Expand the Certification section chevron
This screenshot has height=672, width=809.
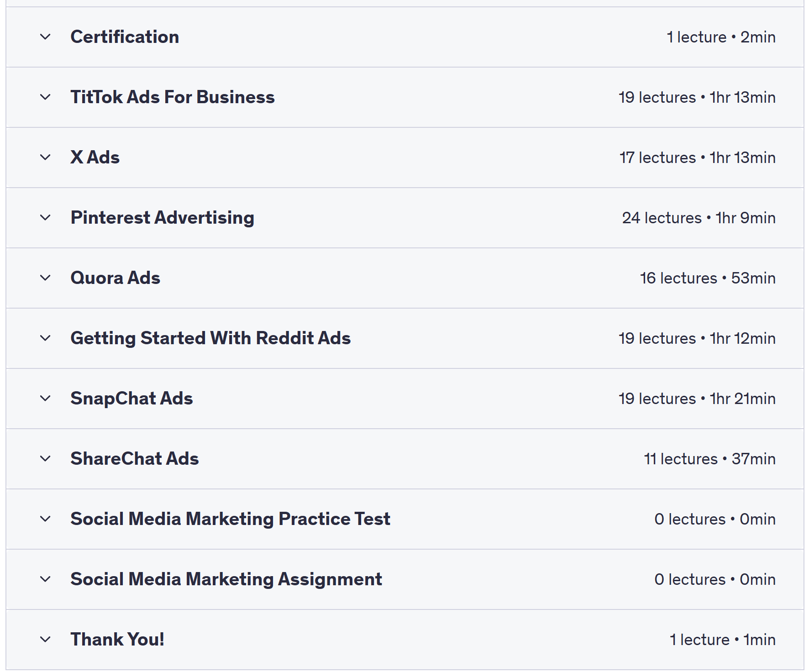pos(45,37)
